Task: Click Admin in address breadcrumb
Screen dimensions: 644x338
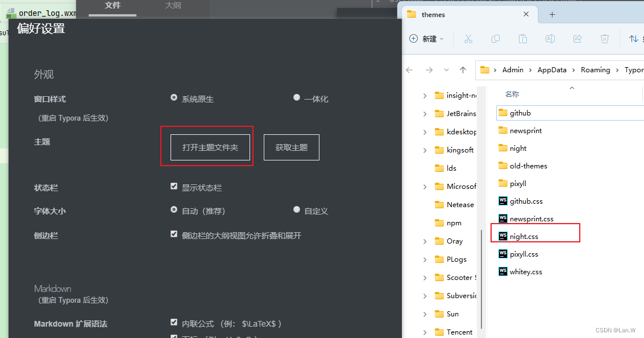Action: (513, 70)
